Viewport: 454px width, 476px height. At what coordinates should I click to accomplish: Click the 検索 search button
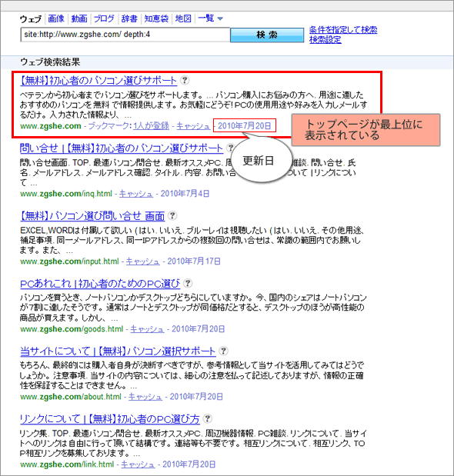[x=267, y=35]
